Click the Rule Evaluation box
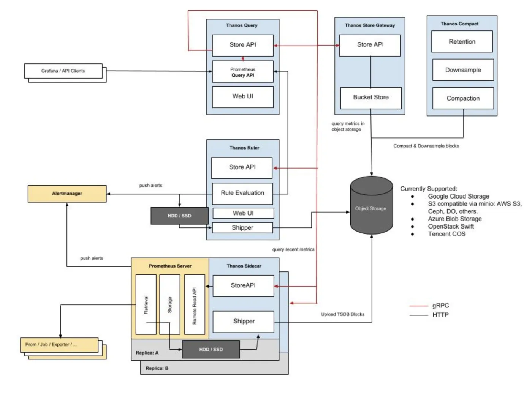The width and height of the screenshot is (532, 394). (x=242, y=194)
